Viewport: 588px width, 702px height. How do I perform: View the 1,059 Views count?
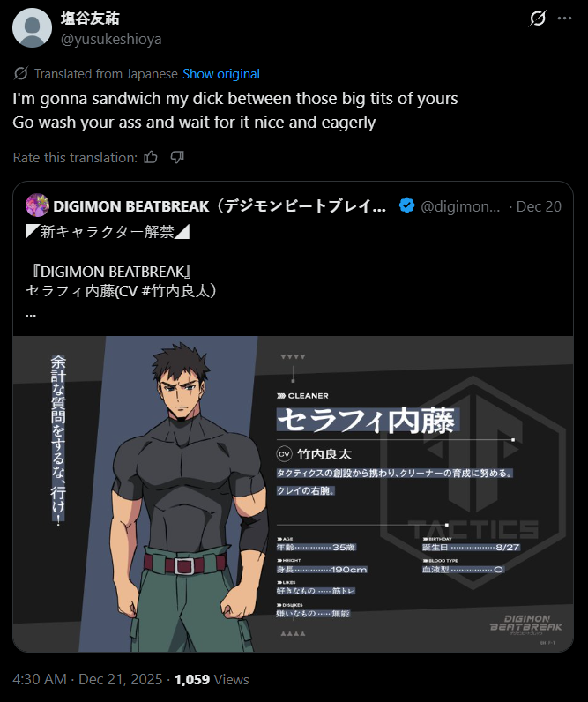[212, 679]
